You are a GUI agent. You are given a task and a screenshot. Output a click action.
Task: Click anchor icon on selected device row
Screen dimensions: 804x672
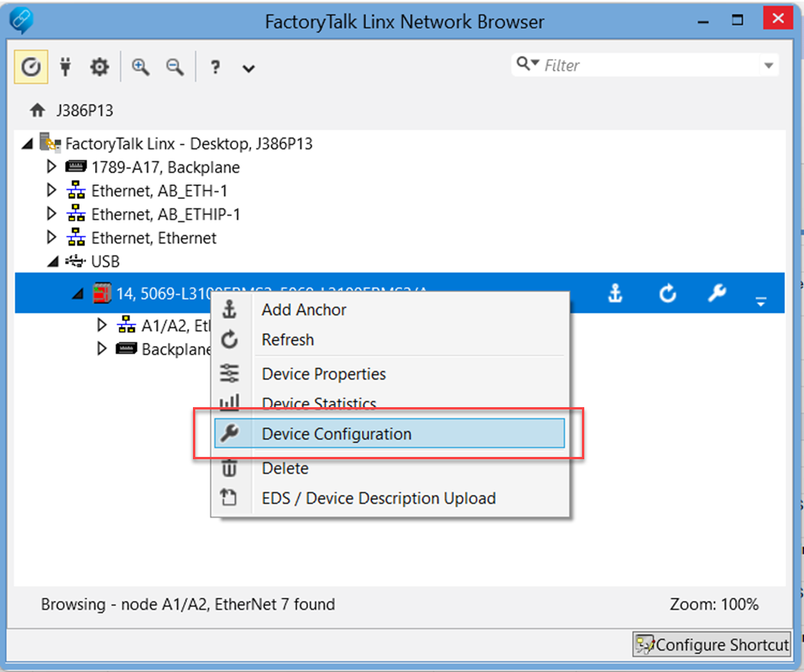click(x=615, y=294)
